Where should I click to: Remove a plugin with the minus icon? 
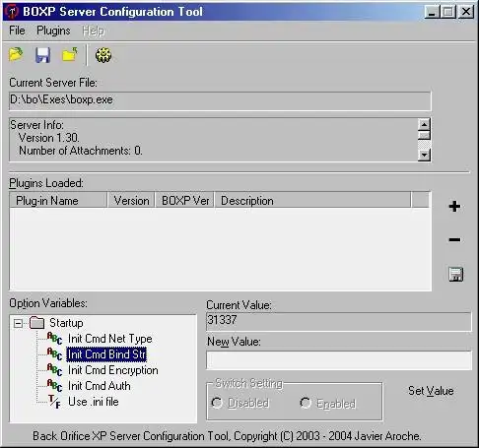tap(454, 240)
